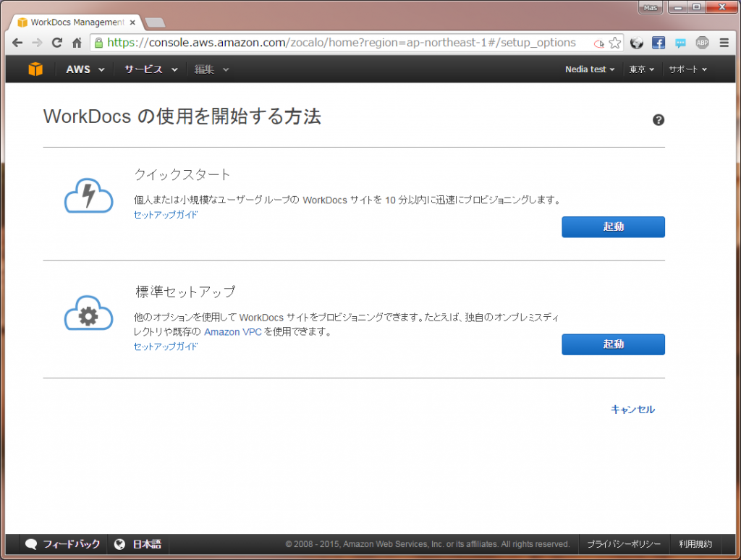Click the Mas user profile button

651,7
